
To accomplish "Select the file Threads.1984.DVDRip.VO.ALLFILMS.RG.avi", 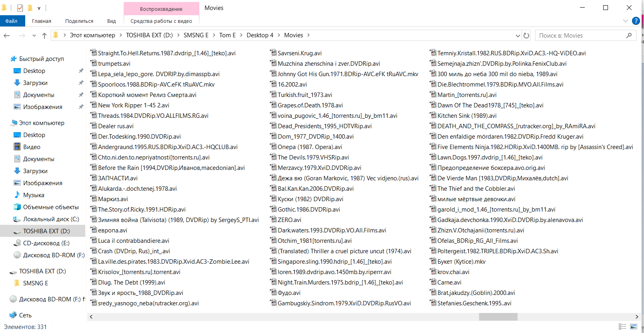I will [153, 115].
